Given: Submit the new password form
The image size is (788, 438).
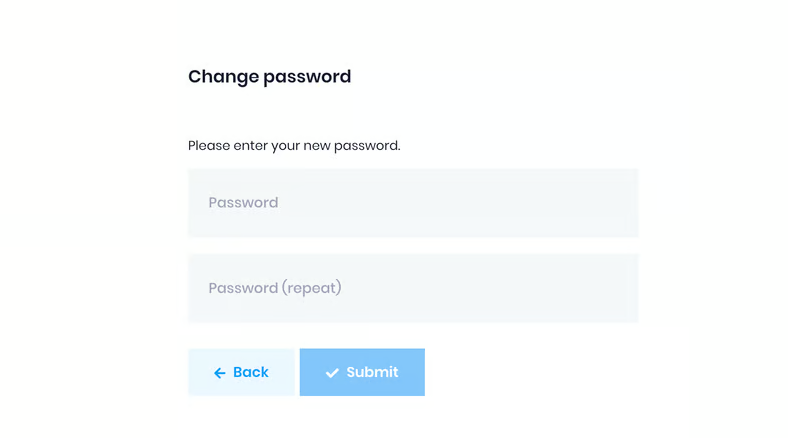Looking at the screenshot, I should coord(362,372).
